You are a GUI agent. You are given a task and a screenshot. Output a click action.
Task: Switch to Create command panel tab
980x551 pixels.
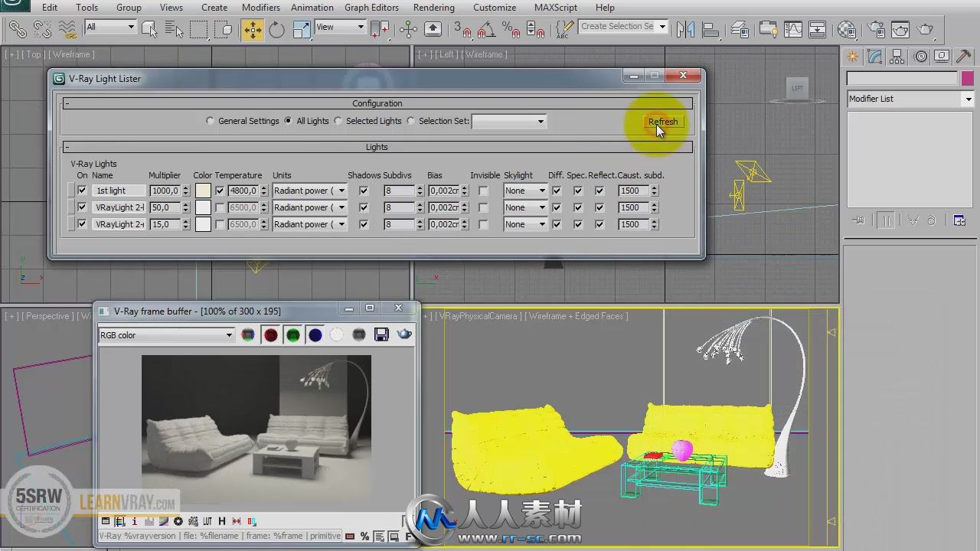[x=852, y=57]
